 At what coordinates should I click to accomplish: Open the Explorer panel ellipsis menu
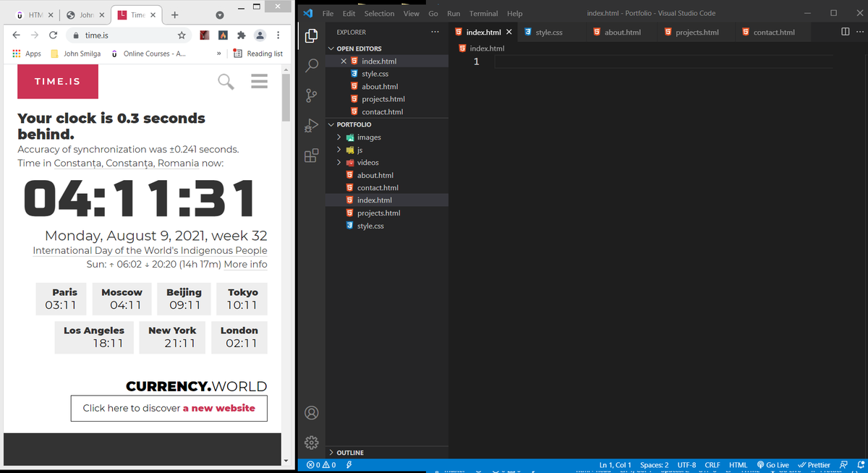435,32
